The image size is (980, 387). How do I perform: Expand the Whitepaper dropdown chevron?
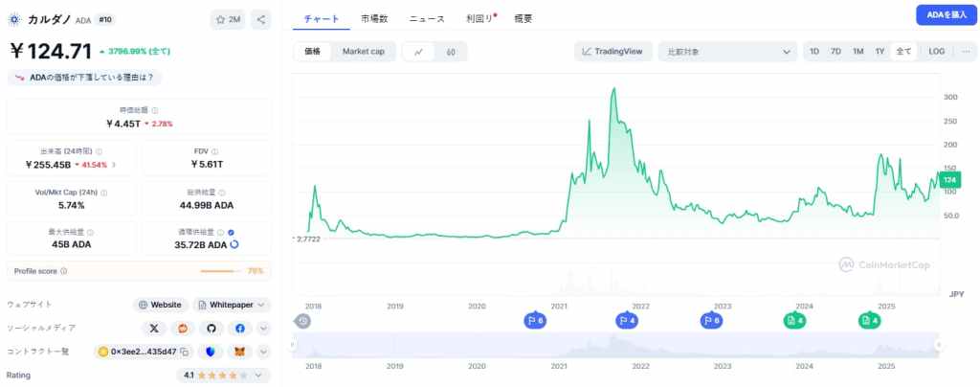pos(261,306)
